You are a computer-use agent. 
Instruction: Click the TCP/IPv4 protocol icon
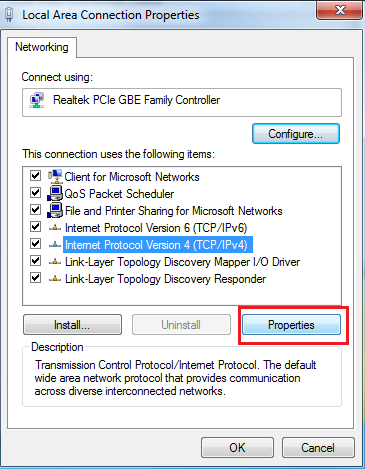point(55,245)
